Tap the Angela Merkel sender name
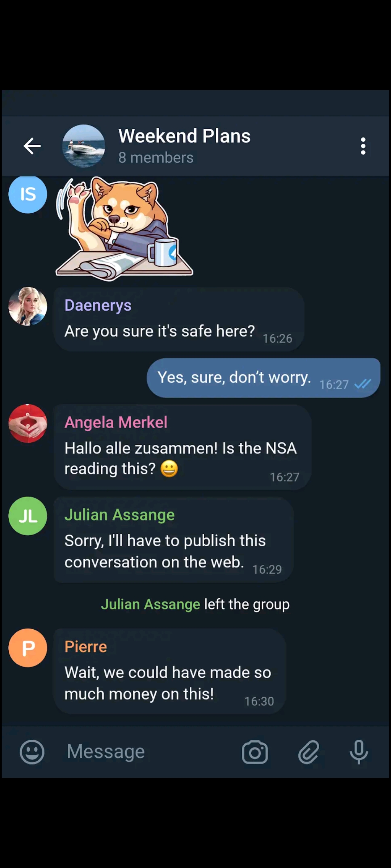Screen dimensions: 391x868 pos(116,422)
